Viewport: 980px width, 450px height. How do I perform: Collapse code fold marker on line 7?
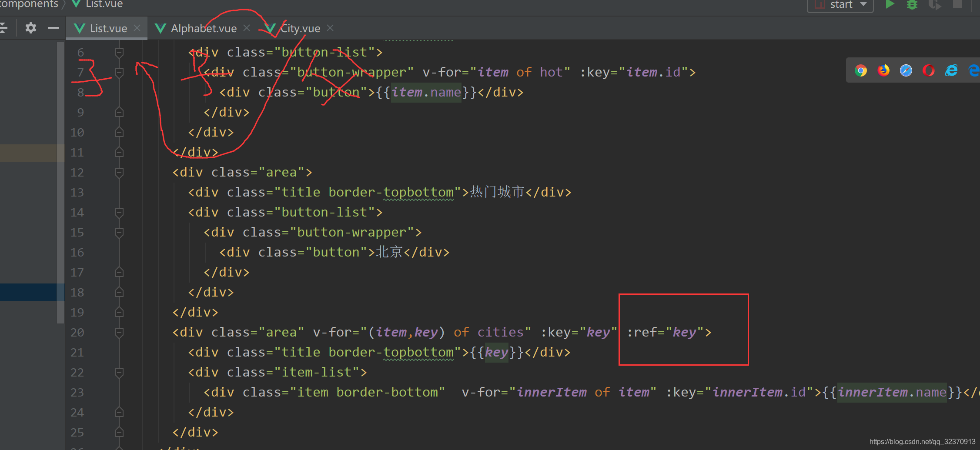click(119, 73)
